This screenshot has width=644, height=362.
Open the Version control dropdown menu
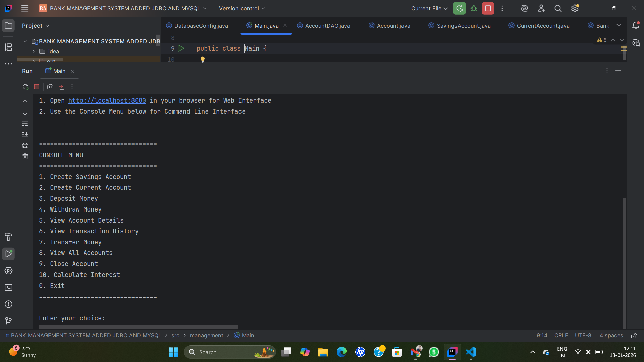[x=242, y=8]
